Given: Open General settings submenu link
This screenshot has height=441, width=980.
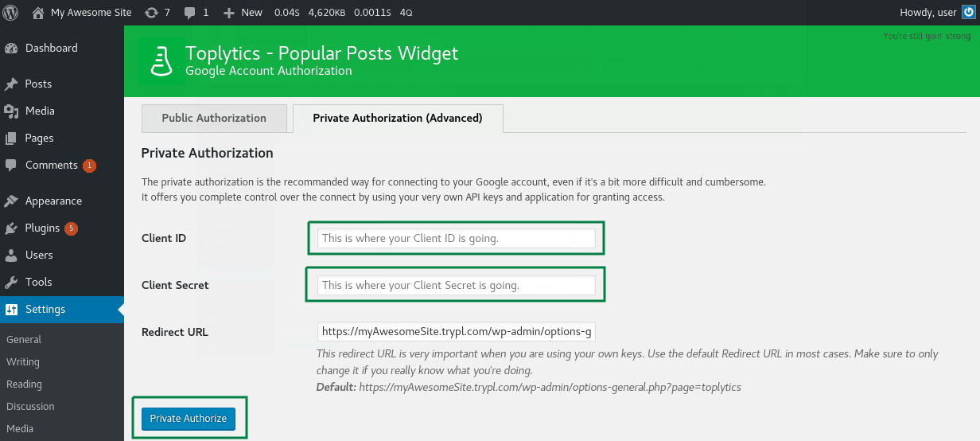Looking at the screenshot, I should (x=24, y=339).
